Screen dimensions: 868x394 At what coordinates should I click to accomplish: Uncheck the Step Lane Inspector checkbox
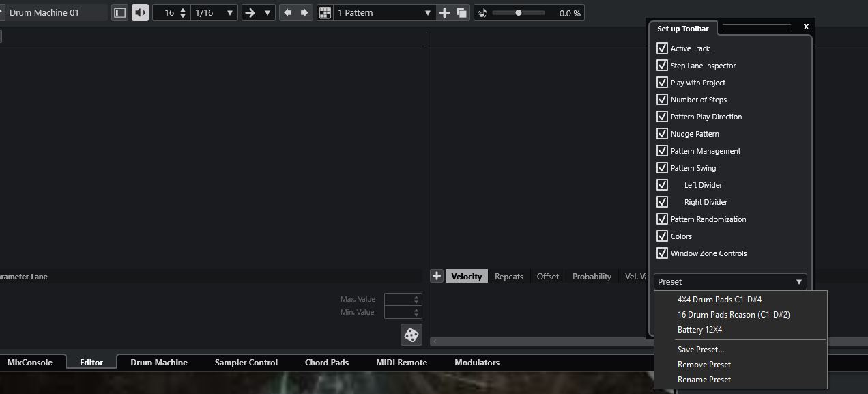662,66
